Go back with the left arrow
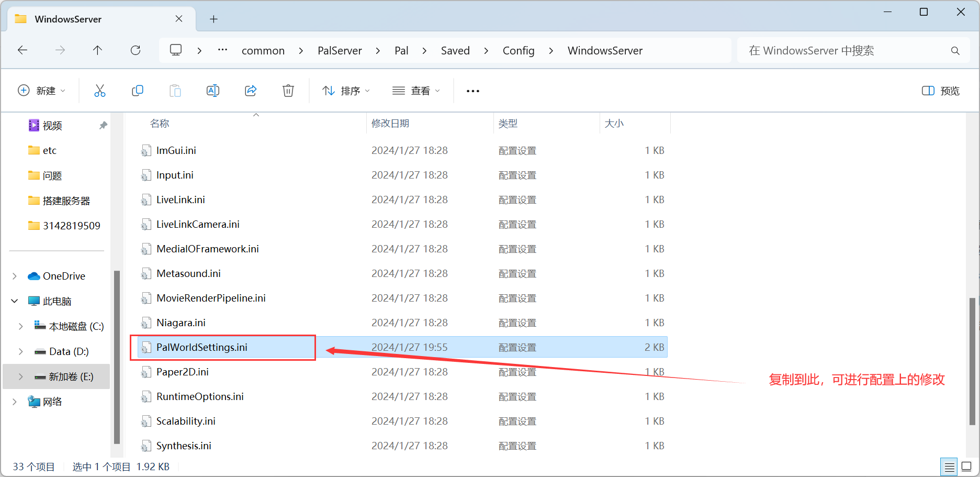 pos(22,50)
